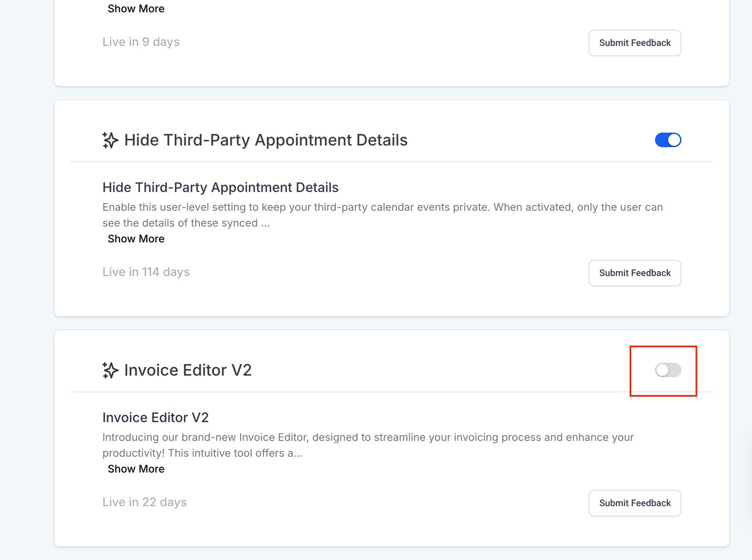This screenshot has height=560, width=752.
Task: Select the smaller Hide Third-Party Appointment Details subheading
Action: pos(220,187)
